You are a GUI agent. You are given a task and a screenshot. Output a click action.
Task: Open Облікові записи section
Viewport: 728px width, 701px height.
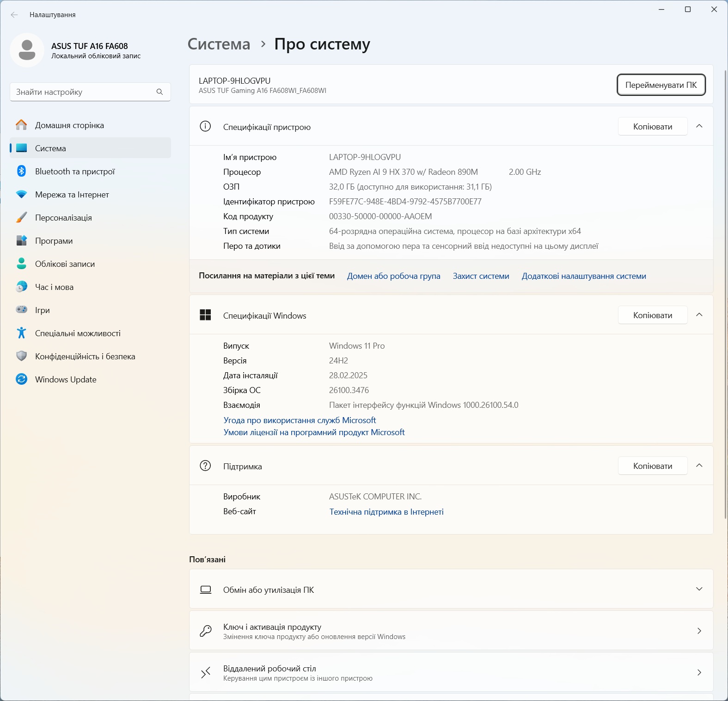pos(90,264)
